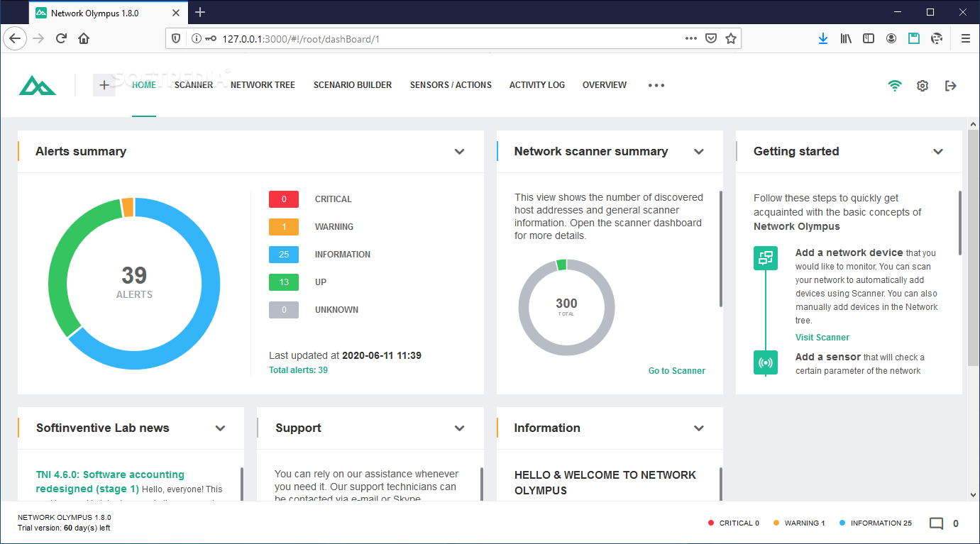Open the settings gear in header
This screenshot has height=544, width=980.
[923, 85]
